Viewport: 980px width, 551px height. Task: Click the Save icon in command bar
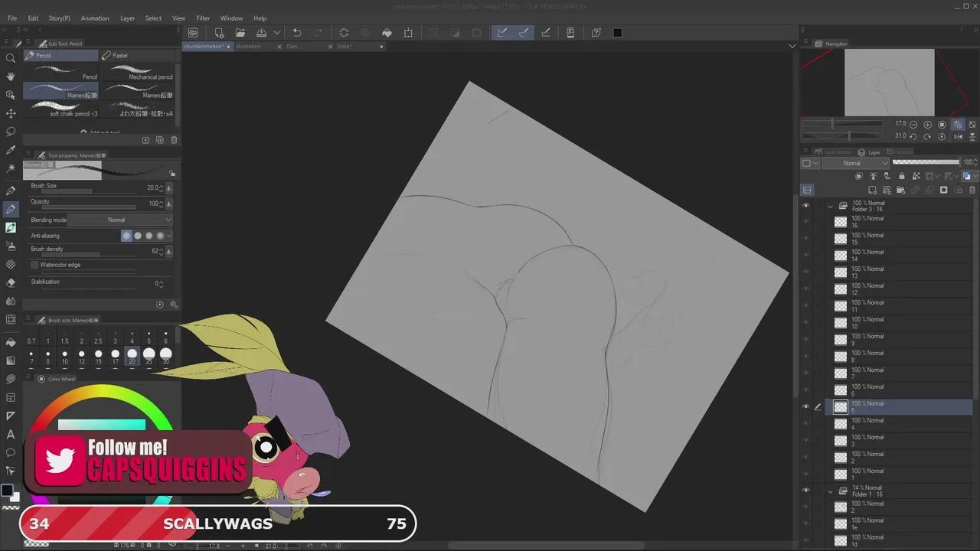tap(262, 33)
